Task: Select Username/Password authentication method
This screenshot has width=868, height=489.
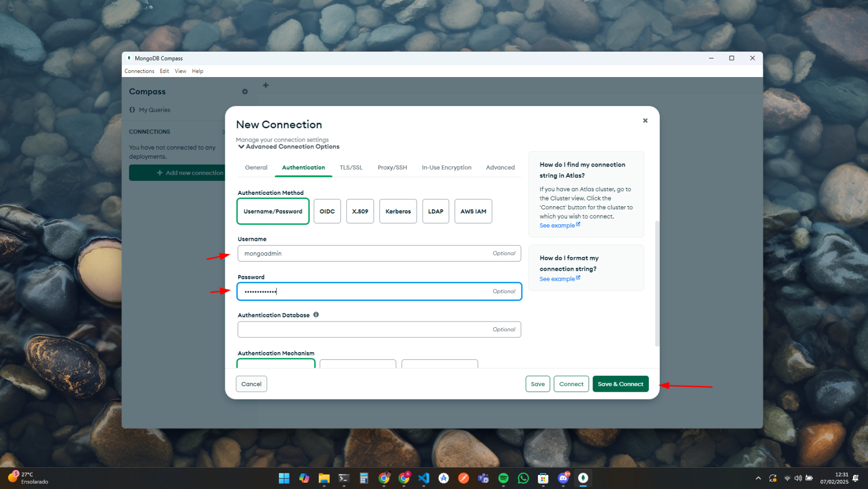Action: [273, 211]
